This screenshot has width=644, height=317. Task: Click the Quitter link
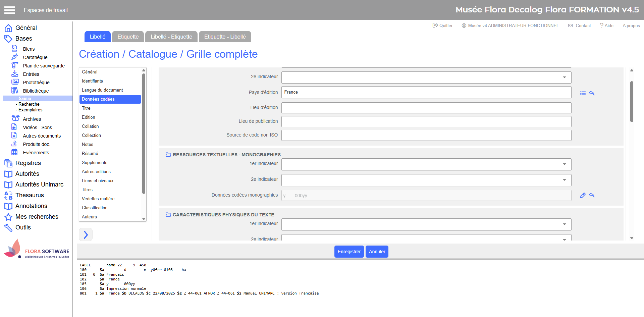(442, 25)
